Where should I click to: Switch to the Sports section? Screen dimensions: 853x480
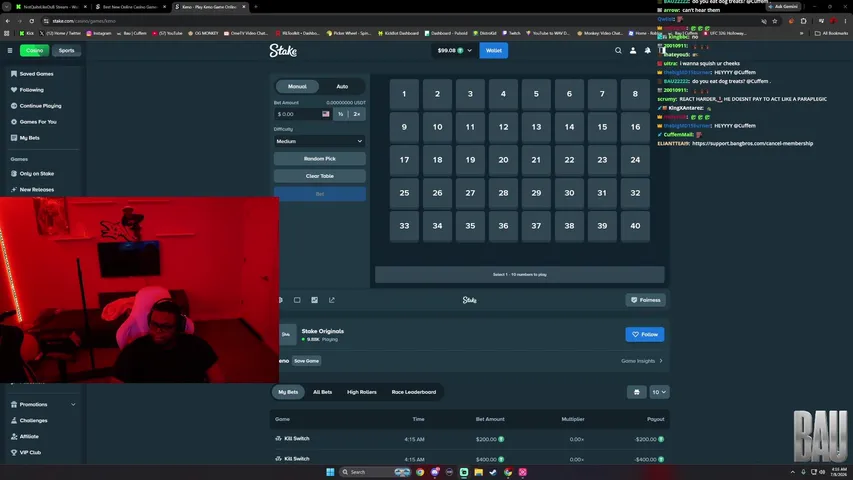[x=66, y=51]
